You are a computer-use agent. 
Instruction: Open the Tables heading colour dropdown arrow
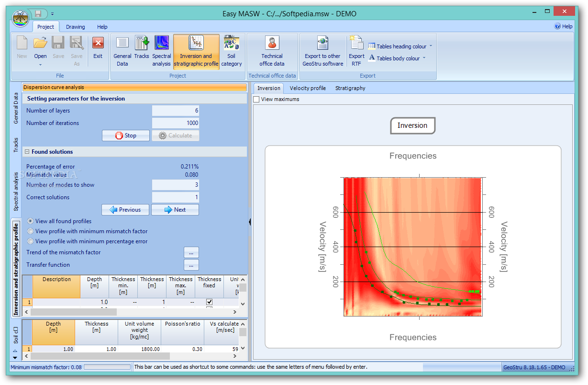pos(431,46)
